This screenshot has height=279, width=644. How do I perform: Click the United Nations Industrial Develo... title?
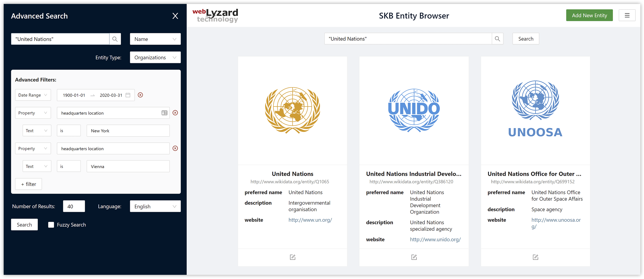pos(414,174)
